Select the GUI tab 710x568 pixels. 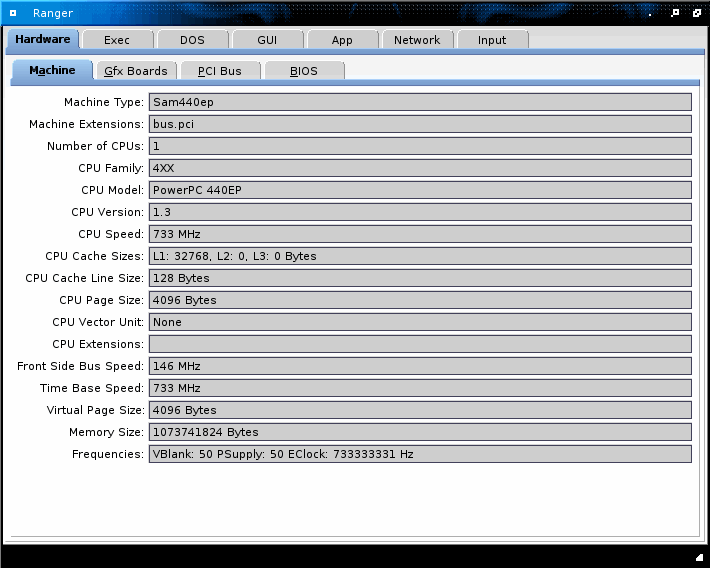[267, 40]
